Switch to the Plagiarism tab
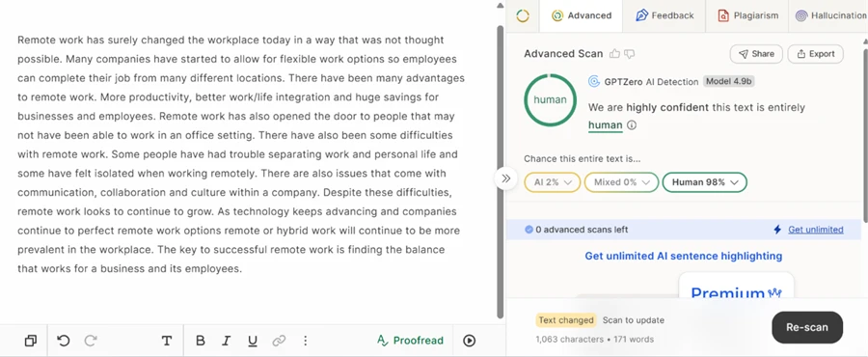Viewport: 868px width, 357px height. pyautogui.click(x=747, y=15)
